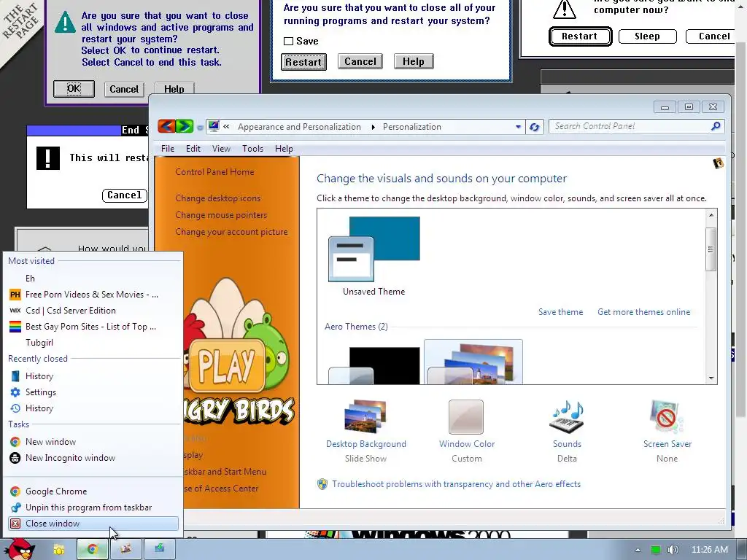Viewport: 747px width, 560px height.
Task: Click the themes list scroll down arrow
Action: [711, 378]
